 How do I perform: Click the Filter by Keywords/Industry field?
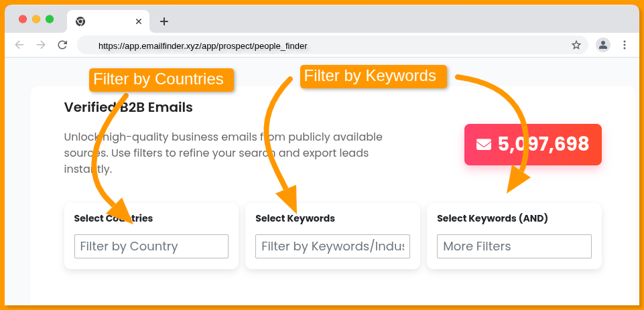point(332,246)
